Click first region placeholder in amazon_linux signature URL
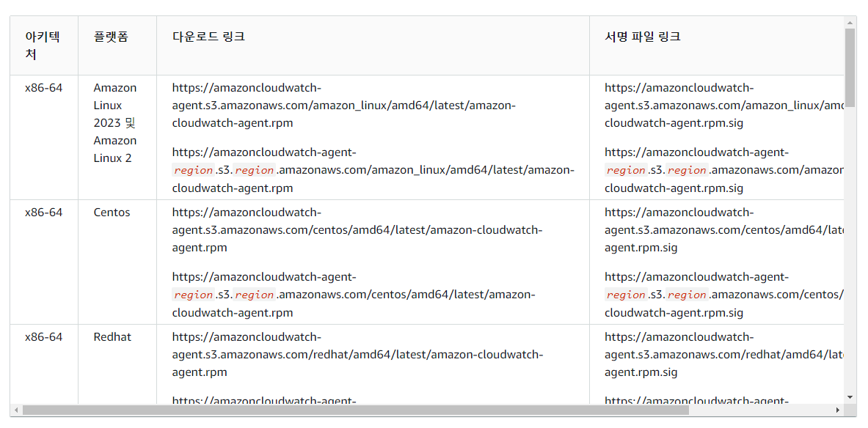Viewport: 868px width, 428px height. point(626,170)
